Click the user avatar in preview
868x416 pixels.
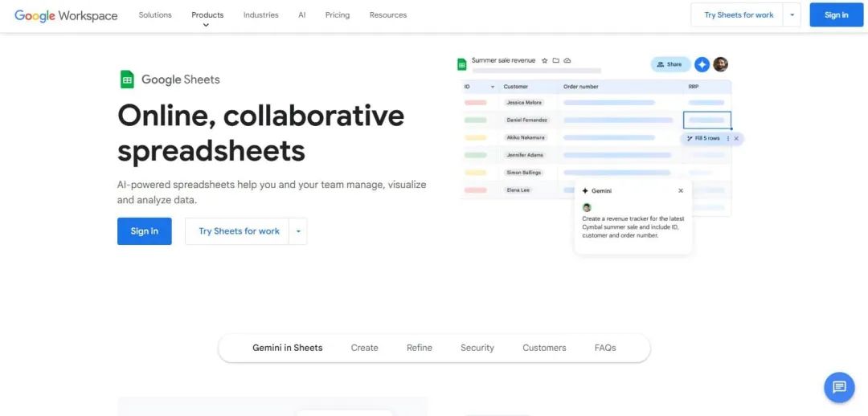(x=720, y=65)
